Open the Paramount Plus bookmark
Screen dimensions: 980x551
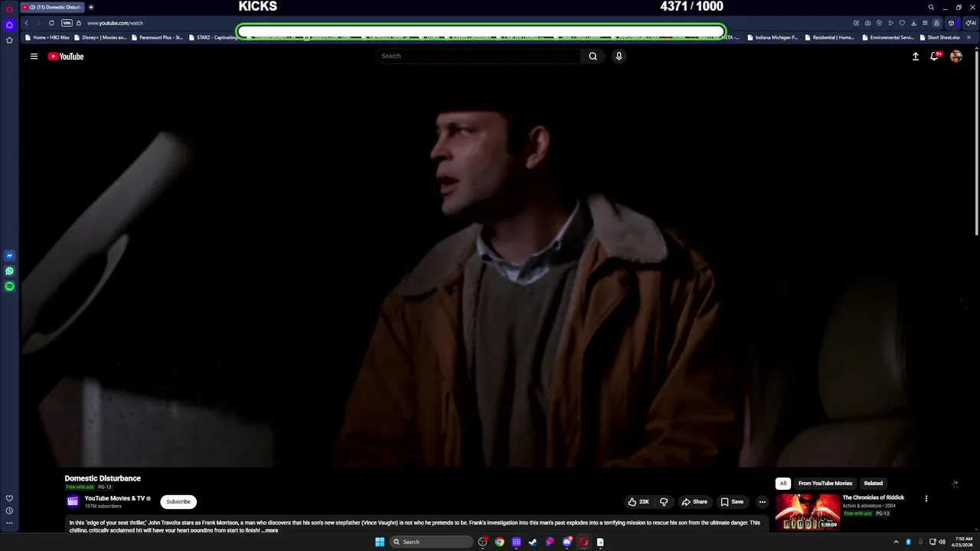coord(157,37)
